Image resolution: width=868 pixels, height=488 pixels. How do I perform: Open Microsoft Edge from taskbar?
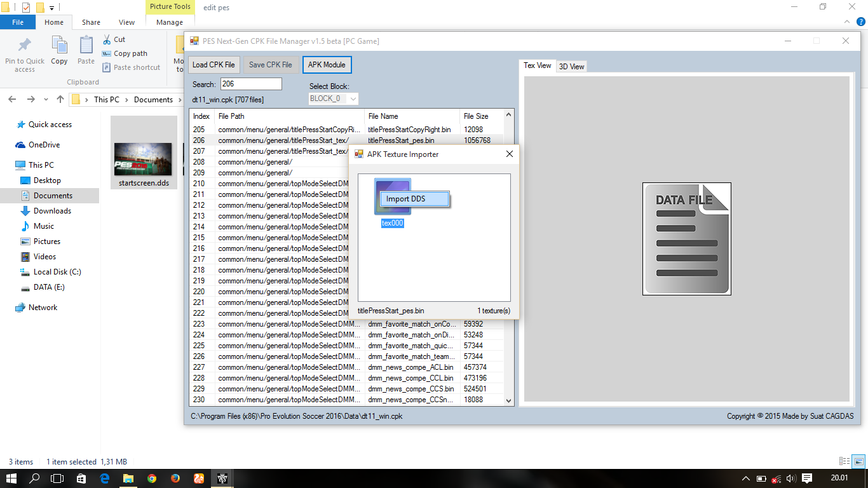click(105, 478)
